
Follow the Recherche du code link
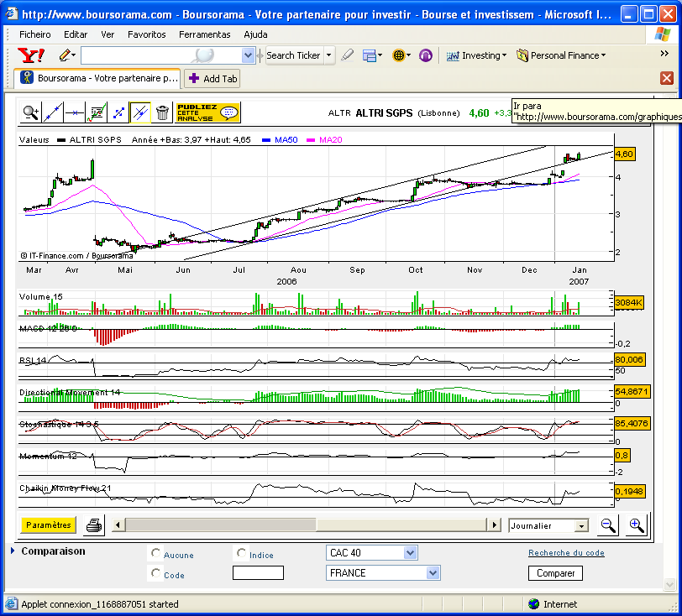(x=566, y=553)
